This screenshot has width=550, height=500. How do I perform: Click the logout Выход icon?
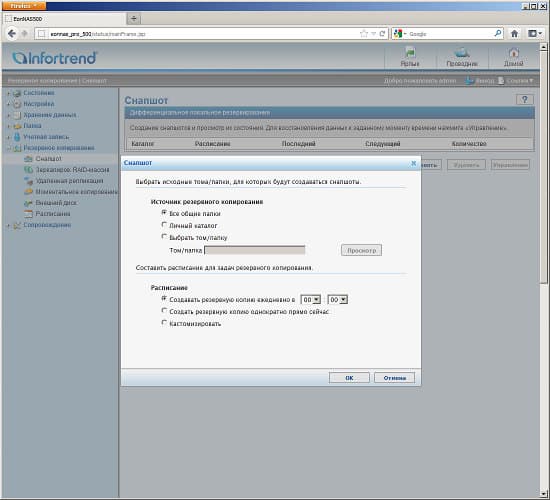tap(469, 80)
